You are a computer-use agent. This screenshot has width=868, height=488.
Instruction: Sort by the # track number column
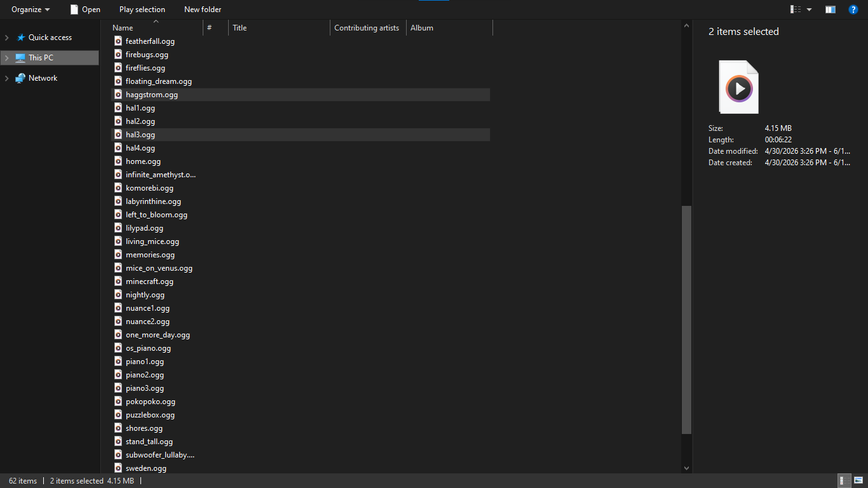pyautogui.click(x=216, y=28)
